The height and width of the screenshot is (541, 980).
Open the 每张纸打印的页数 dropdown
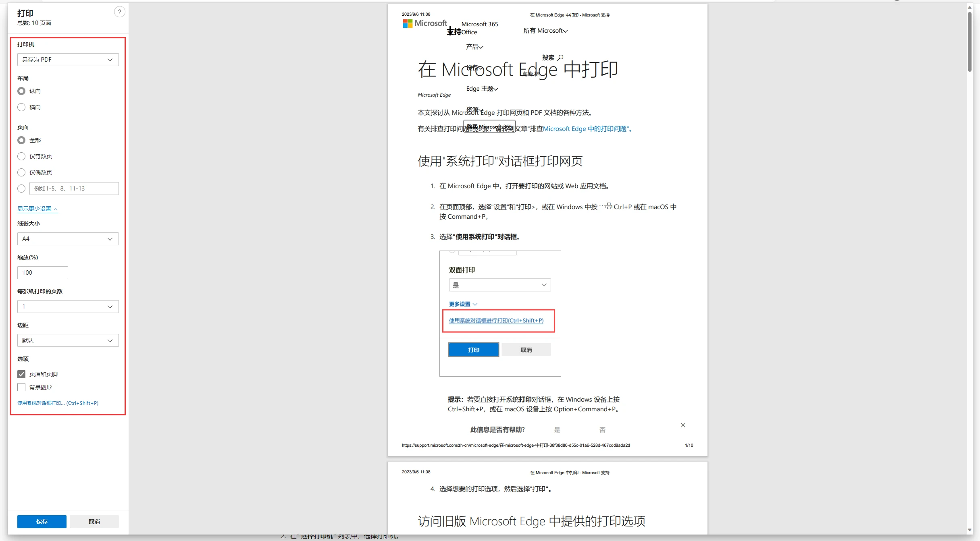(68, 307)
